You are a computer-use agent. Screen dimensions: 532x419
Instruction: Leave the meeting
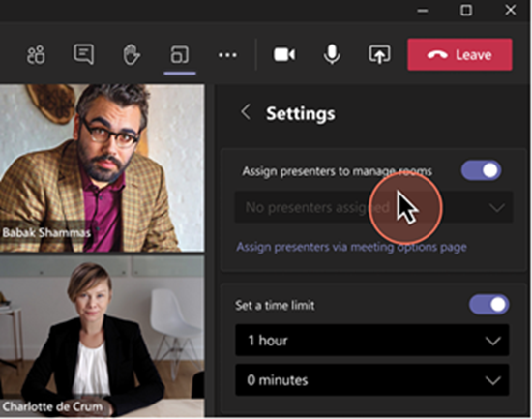pos(459,54)
